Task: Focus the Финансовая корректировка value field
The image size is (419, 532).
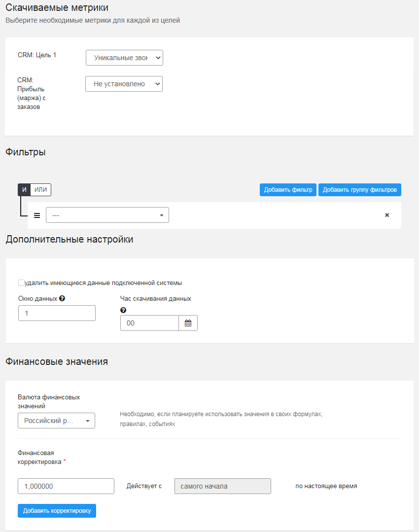Action: pyautogui.click(x=66, y=486)
